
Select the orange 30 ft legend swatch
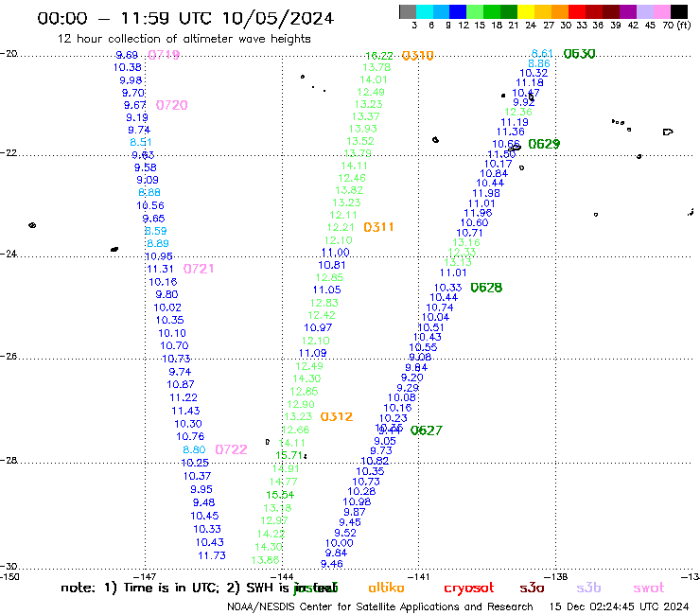click(x=560, y=11)
